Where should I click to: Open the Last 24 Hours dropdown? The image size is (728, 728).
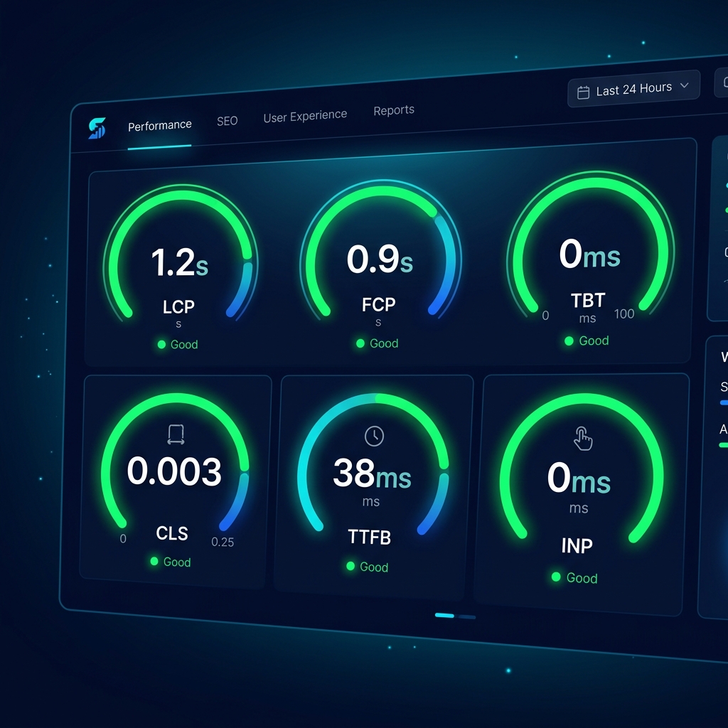(633, 89)
